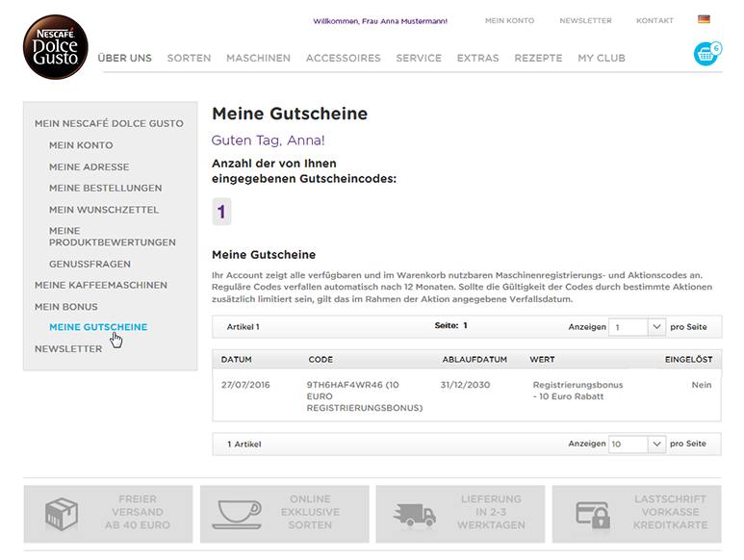
Task: Click the Guten Tag, Anna! greeting
Action: pos(269,140)
